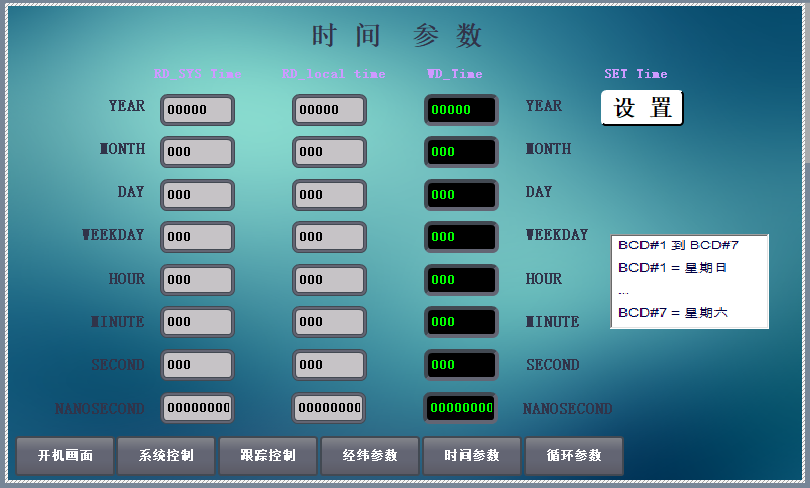Edit the WD_Time WEEKDAY field

[x=461, y=237]
